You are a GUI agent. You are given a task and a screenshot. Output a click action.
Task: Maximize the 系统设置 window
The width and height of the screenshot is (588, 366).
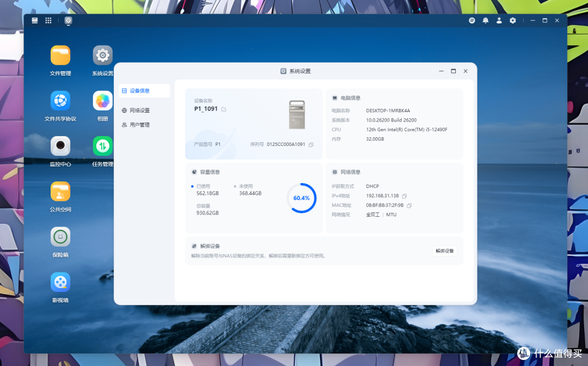click(x=454, y=71)
